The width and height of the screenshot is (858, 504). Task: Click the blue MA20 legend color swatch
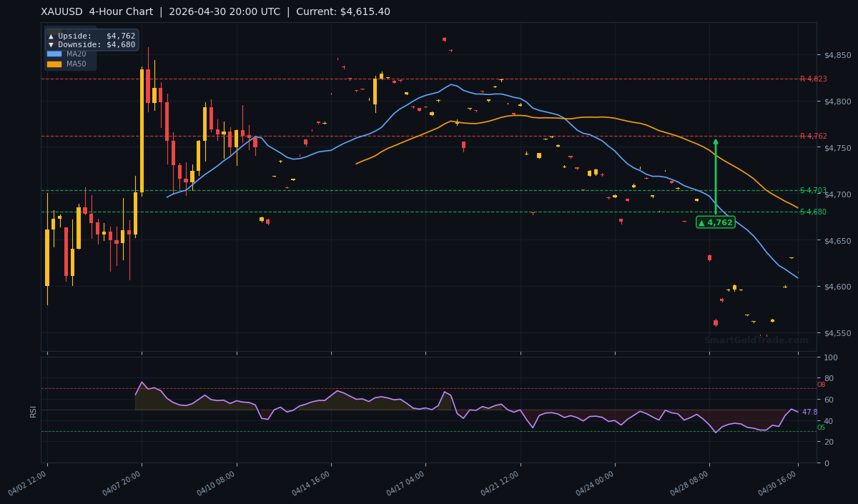pyautogui.click(x=54, y=54)
